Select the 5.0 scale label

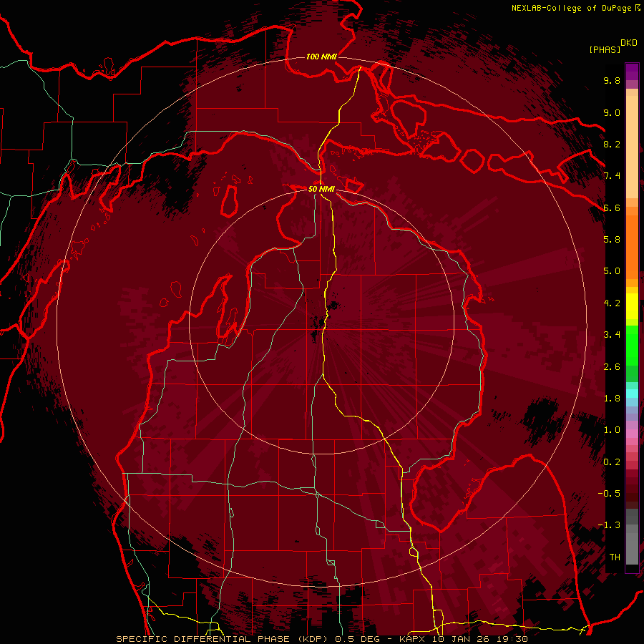tap(612, 271)
